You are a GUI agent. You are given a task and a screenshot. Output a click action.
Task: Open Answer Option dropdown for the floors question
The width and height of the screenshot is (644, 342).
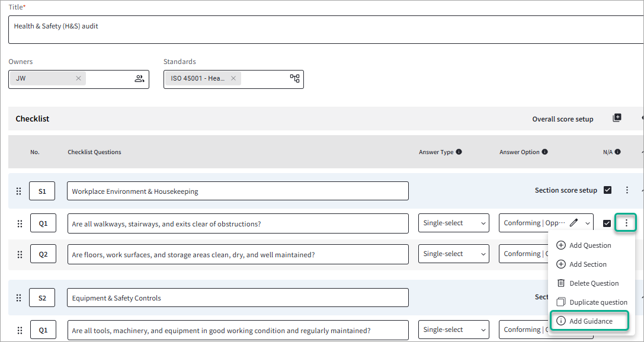(x=524, y=254)
